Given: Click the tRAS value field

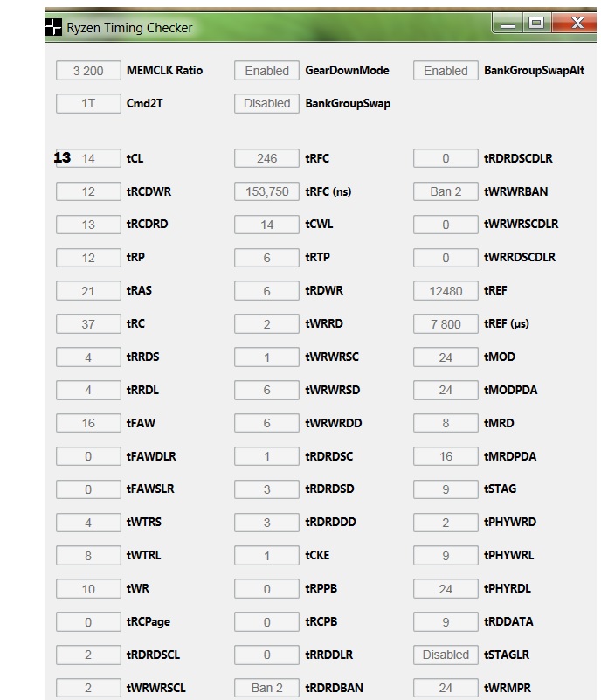Looking at the screenshot, I should 88,291.
